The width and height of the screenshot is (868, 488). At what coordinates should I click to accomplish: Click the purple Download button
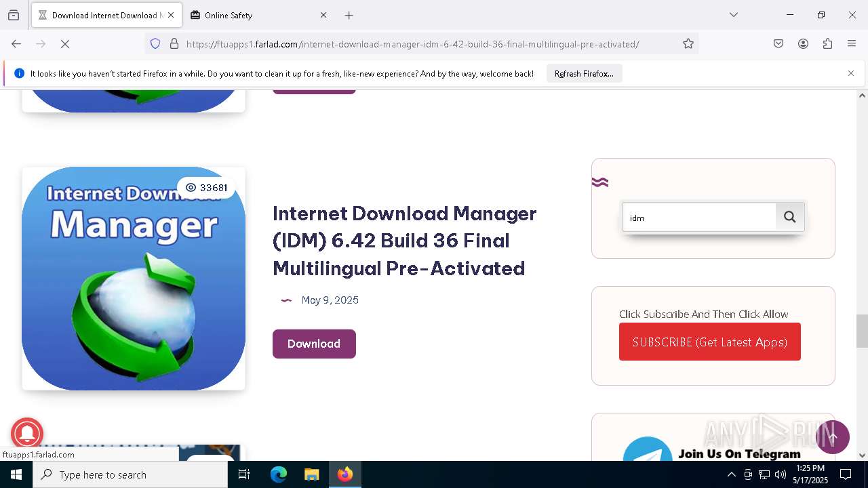tap(314, 344)
